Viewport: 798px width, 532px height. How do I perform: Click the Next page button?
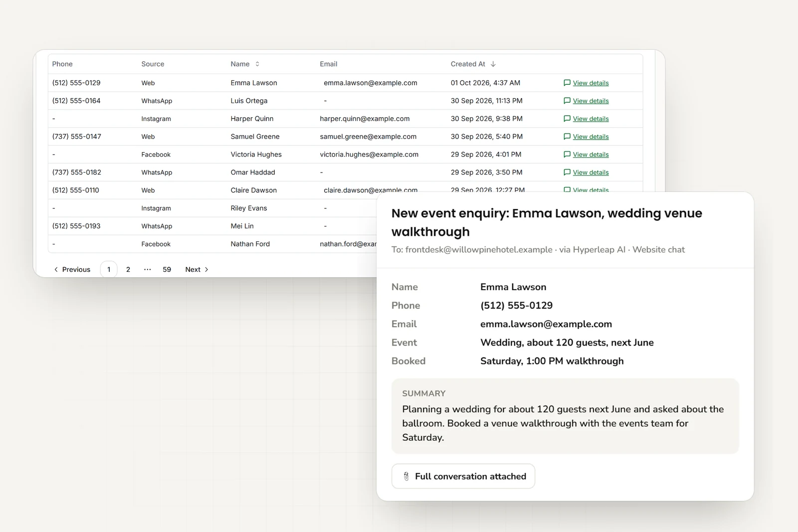tap(197, 269)
